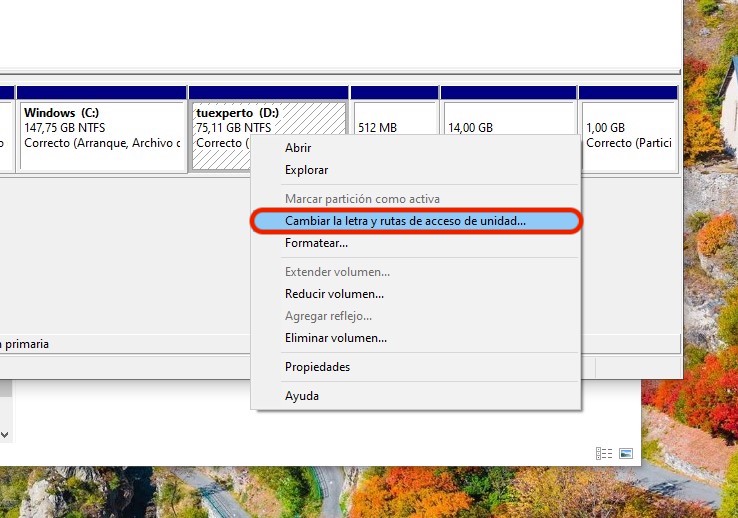
Task: Choose Eliminar volumen... menu entry
Action: (416, 338)
